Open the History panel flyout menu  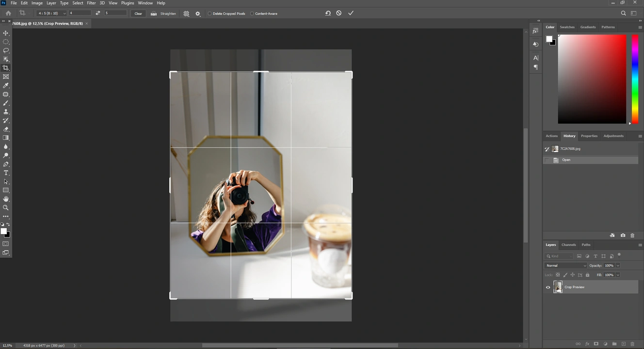(640, 136)
